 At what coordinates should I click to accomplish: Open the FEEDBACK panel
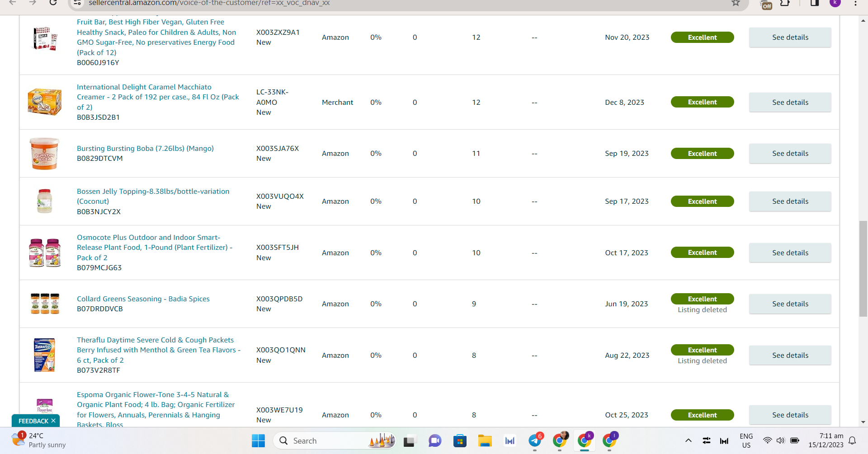tap(33, 421)
